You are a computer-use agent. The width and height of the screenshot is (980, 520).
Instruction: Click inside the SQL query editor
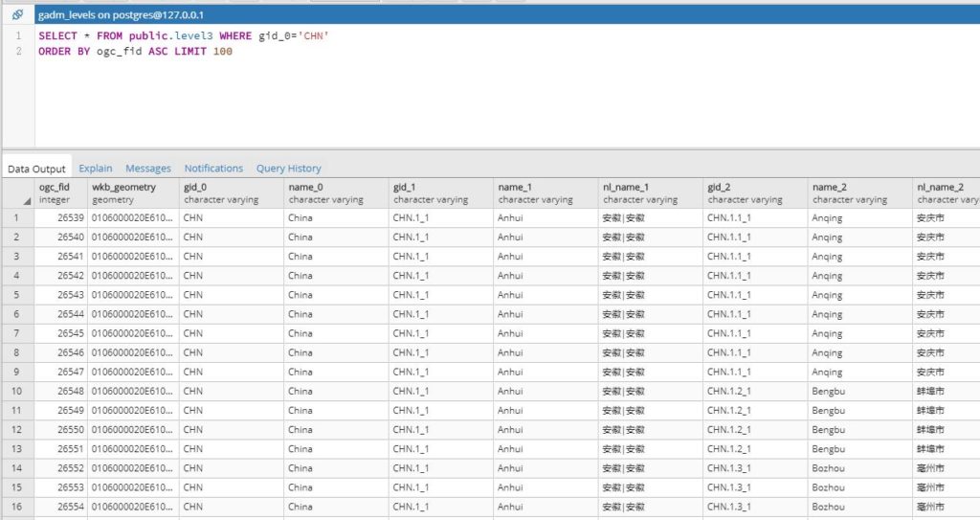pos(479,96)
